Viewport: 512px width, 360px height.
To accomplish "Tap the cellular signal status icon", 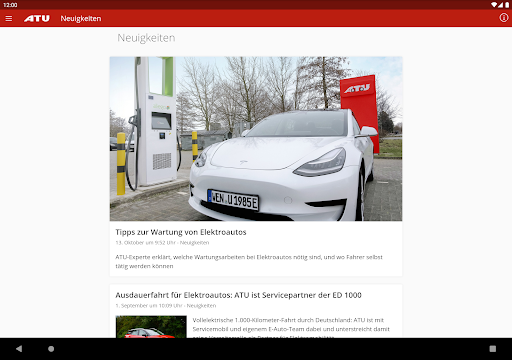I will pos(501,5).
